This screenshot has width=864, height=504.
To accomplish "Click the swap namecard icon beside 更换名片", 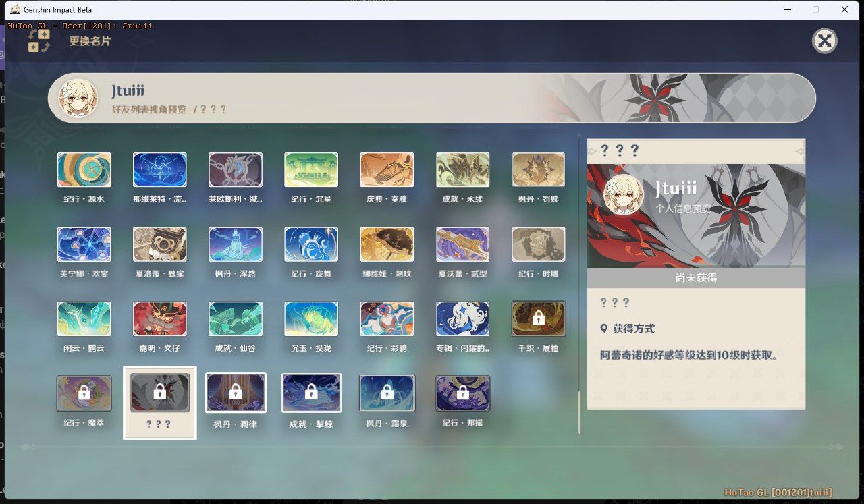I will [x=39, y=40].
